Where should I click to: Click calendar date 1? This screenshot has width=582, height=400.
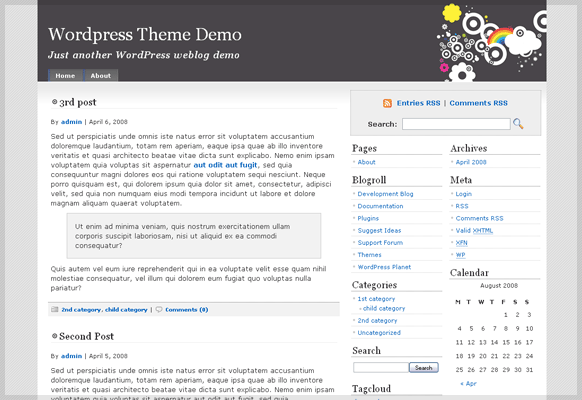506,315
